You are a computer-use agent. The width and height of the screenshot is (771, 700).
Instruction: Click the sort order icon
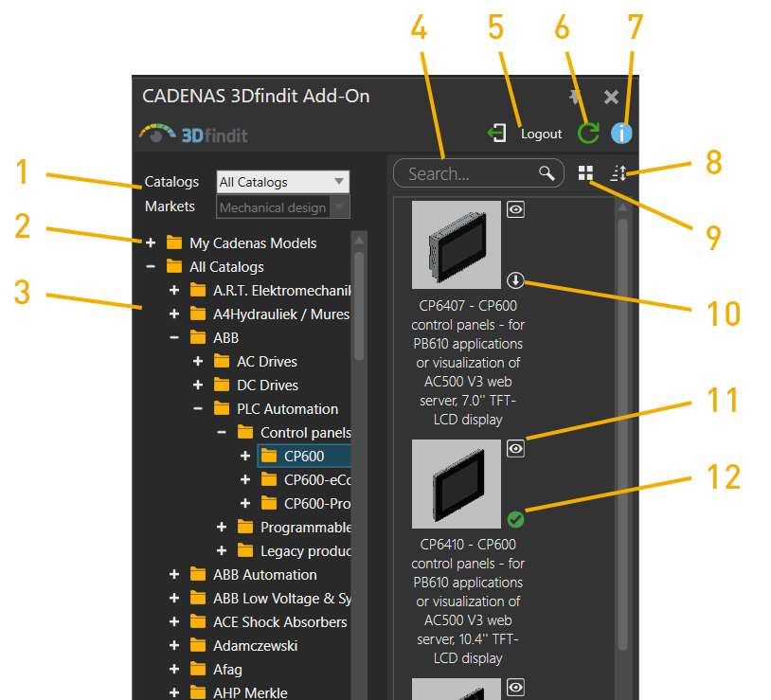[619, 173]
